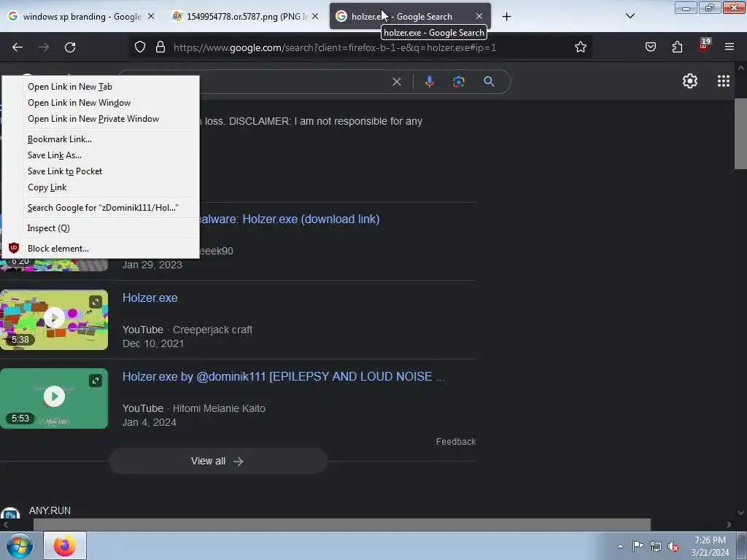Screen dimensions: 747x560
Task: Open the tracking protection shield
Action: pyautogui.click(x=139, y=47)
